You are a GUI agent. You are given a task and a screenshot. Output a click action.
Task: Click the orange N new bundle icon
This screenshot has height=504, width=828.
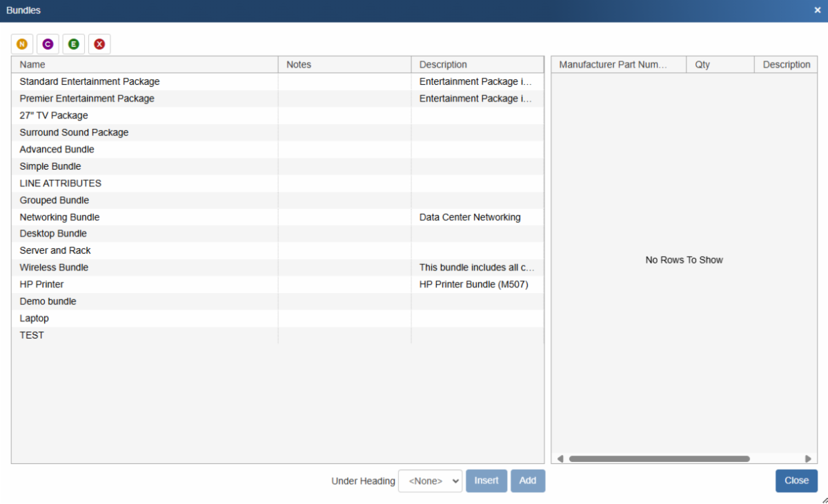[x=22, y=44]
